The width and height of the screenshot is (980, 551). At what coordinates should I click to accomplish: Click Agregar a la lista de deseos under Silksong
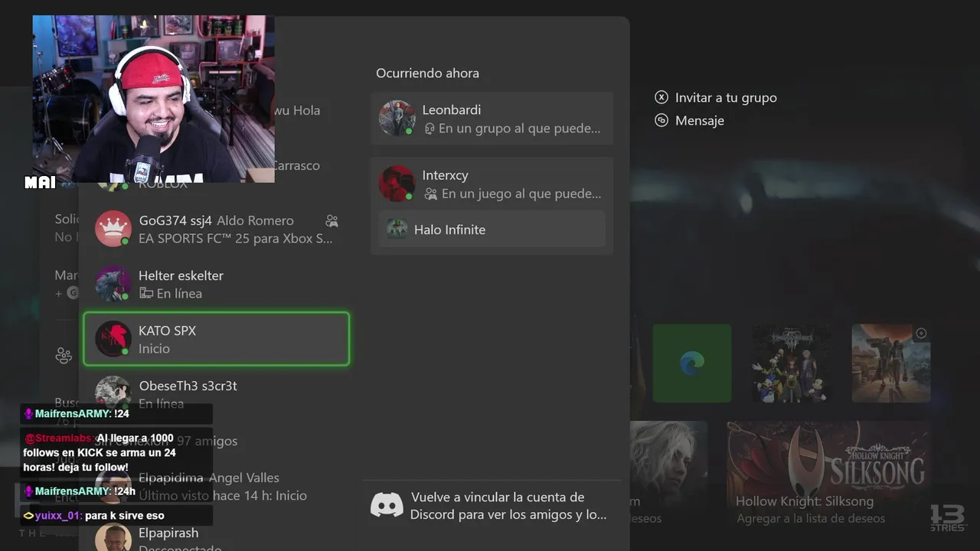(811, 519)
